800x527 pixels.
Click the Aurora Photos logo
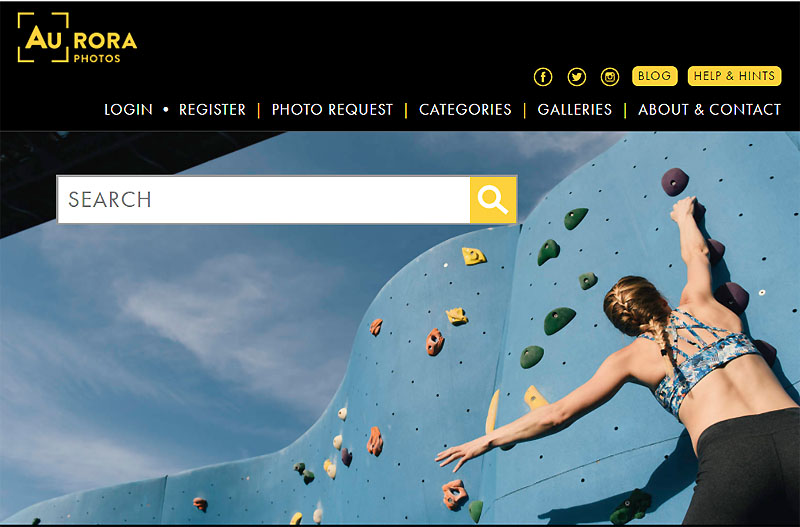(77, 38)
